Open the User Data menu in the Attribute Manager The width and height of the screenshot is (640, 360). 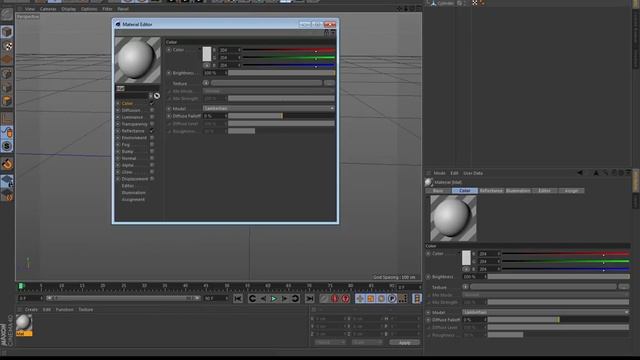point(473,173)
